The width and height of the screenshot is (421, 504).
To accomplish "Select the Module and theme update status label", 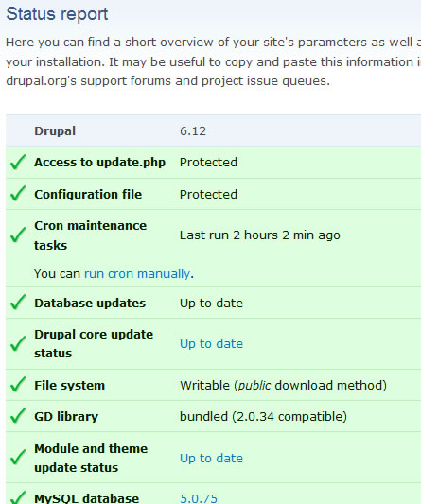I will coord(91,458).
